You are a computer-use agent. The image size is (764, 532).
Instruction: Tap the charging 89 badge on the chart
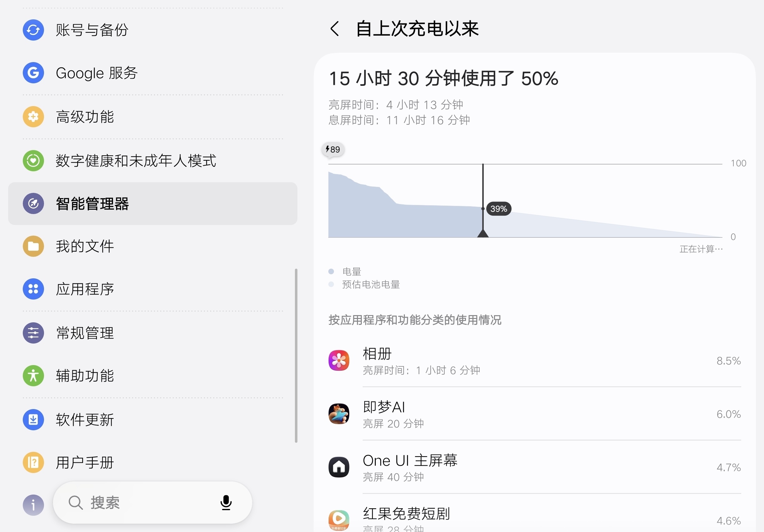tap(333, 149)
